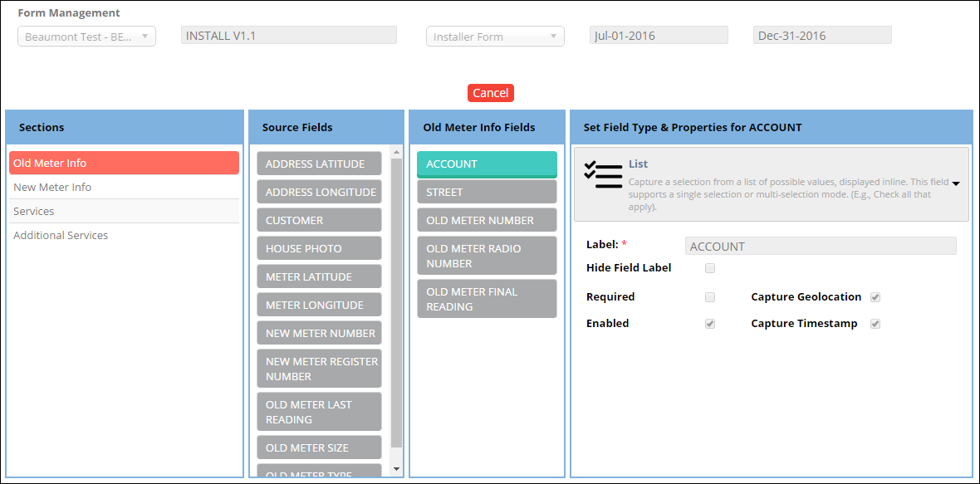Toggle the Required checkbox
Screen dimensions: 980x484
(710, 297)
